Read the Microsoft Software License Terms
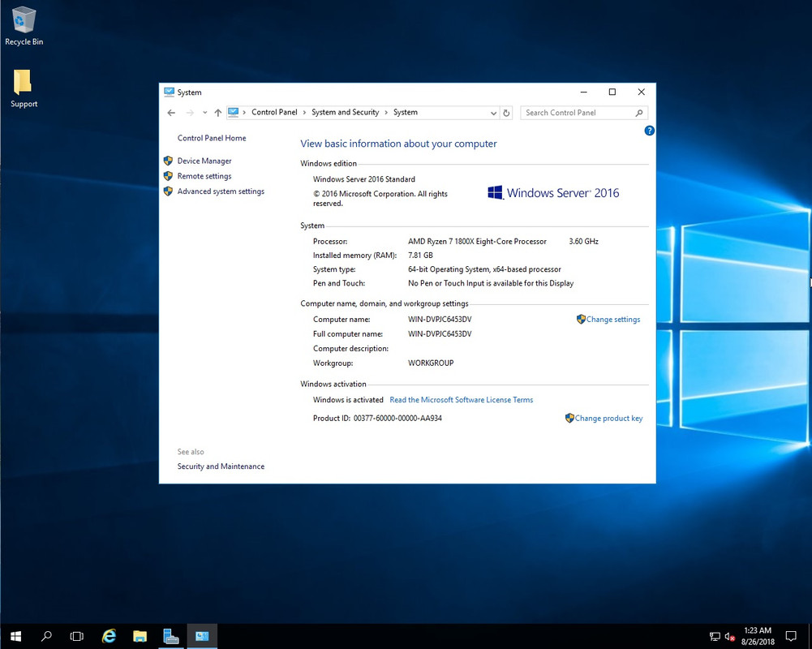The height and width of the screenshot is (649, 812). tap(462, 400)
